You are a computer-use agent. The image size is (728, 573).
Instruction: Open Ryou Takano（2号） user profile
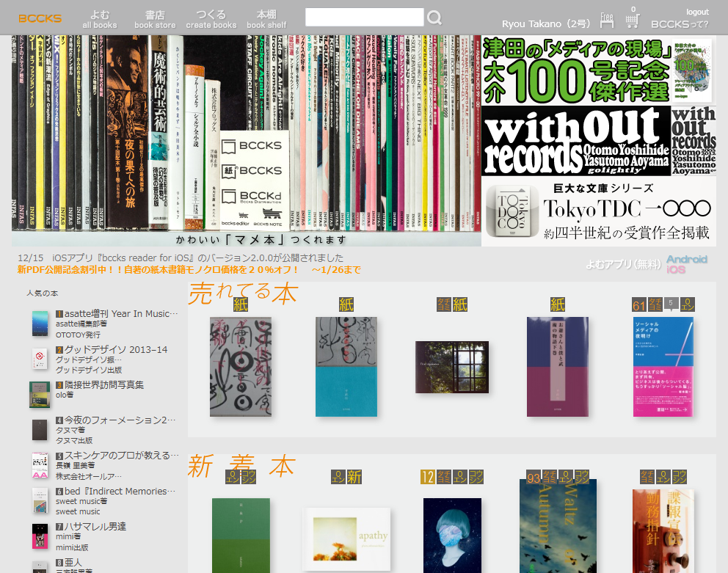[x=546, y=23]
